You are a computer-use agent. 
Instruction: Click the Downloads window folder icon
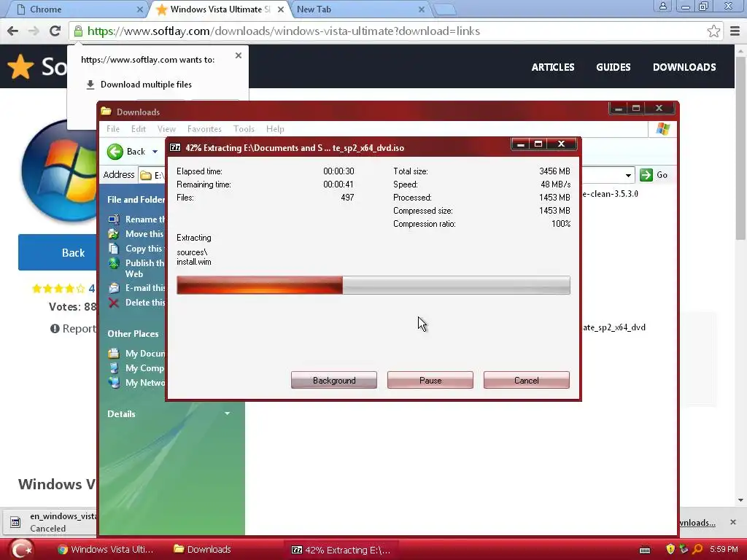106,112
